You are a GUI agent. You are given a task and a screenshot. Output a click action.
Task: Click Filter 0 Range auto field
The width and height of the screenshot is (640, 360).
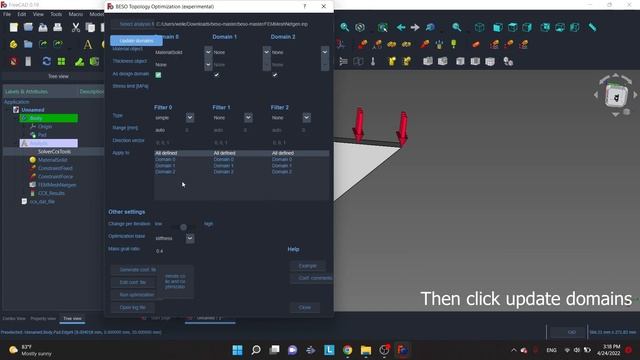tap(167, 130)
